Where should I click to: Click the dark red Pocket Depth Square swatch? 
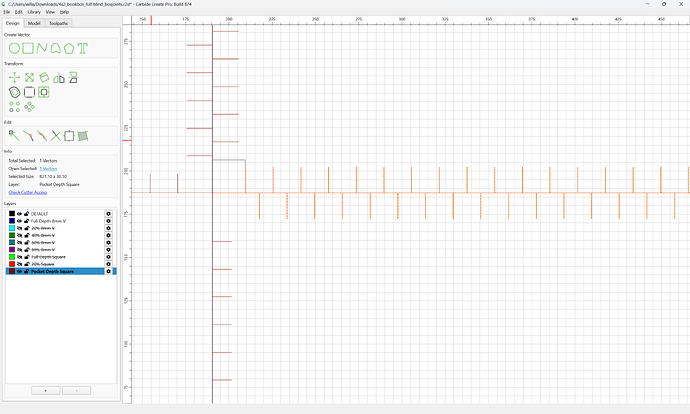(x=12, y=271)
